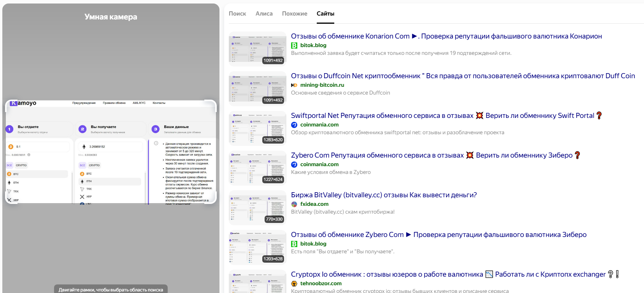
Task: Select the Похожие tab
Action: (295, 14)
